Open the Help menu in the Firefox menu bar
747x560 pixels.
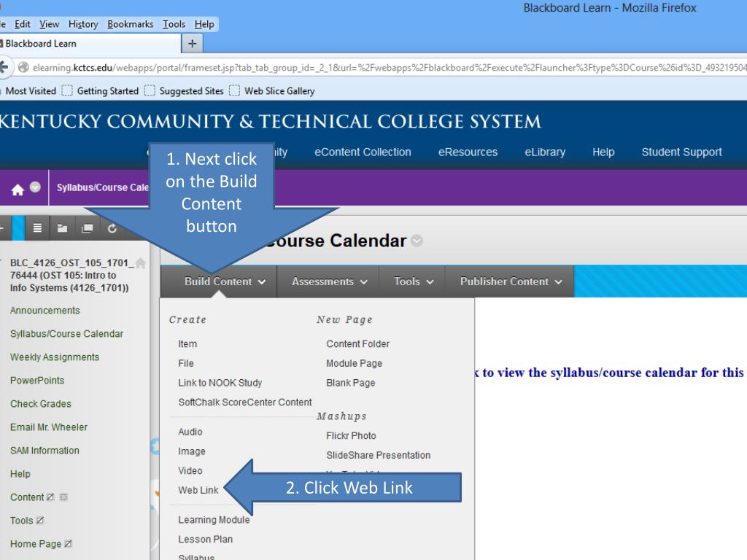[x=204, y=24]
